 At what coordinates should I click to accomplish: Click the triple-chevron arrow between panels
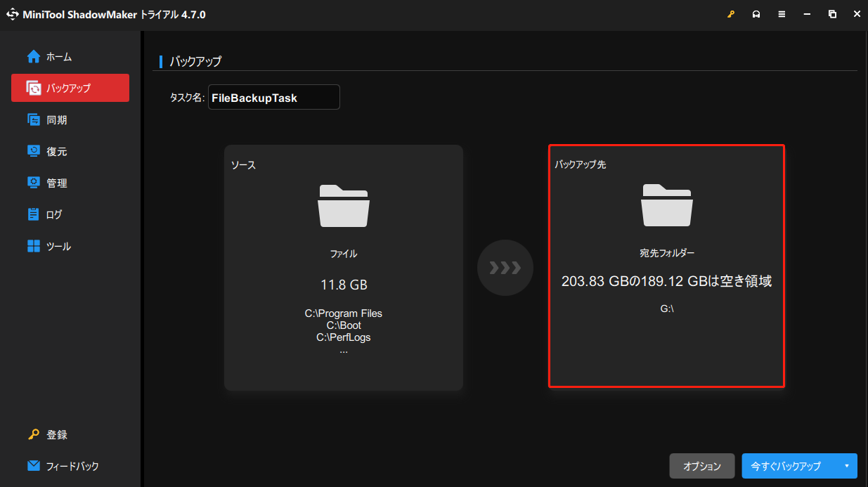(505, 268)
